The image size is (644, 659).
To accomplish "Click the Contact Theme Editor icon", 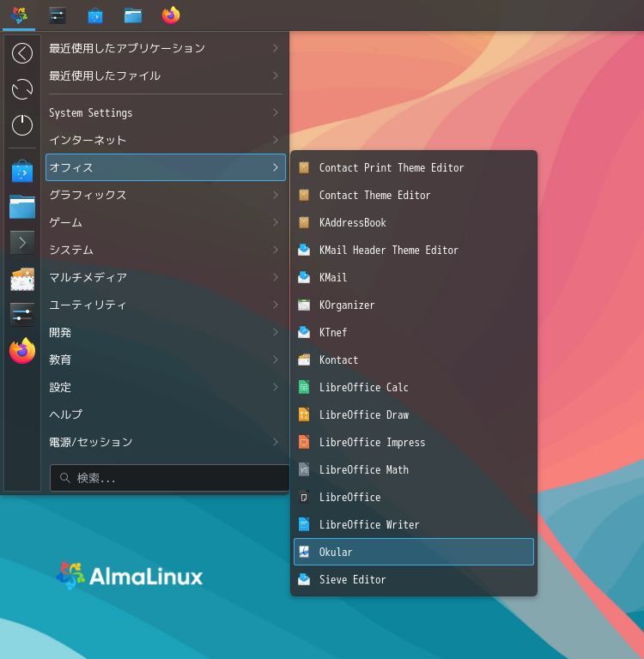I will tap(304, 195).
